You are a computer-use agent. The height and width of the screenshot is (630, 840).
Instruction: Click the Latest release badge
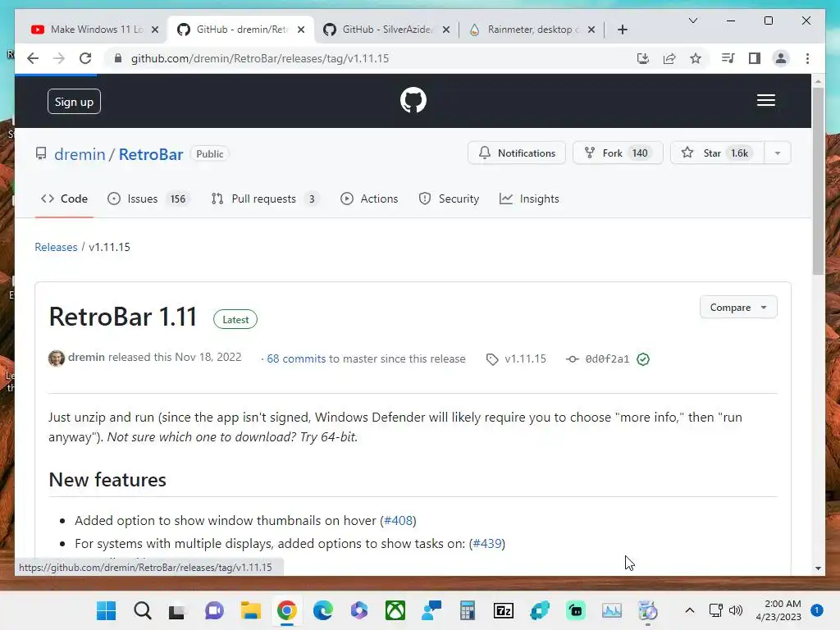point(235,319)
